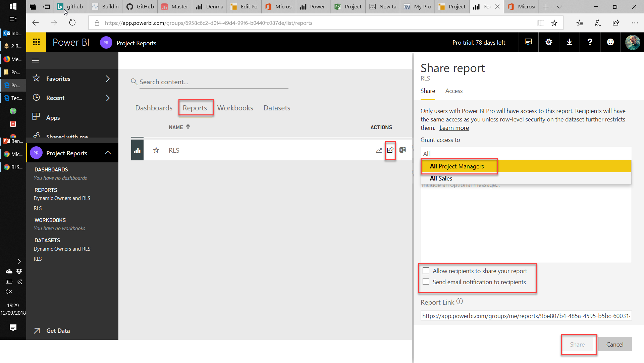Open a new browser tab with plus

(546, 7)
